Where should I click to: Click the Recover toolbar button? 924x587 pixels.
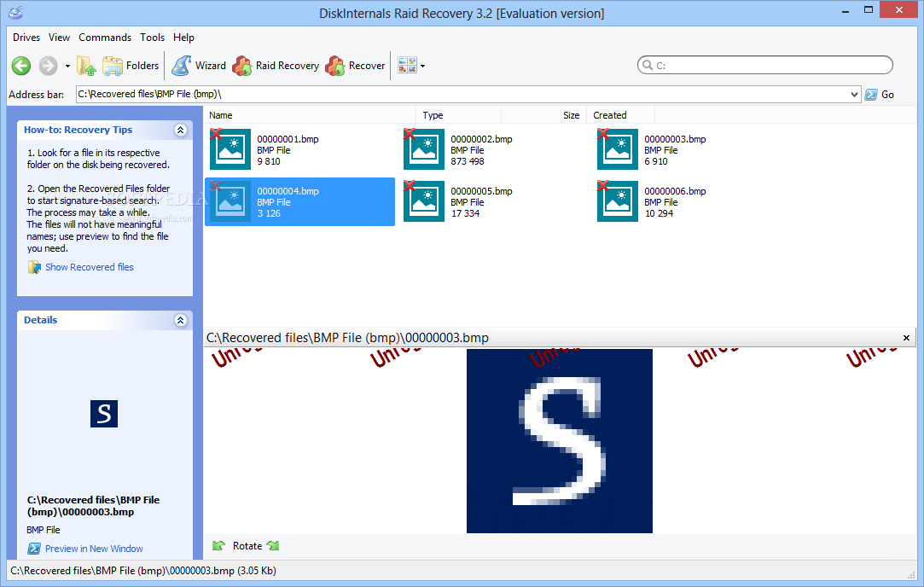point(355,66)
